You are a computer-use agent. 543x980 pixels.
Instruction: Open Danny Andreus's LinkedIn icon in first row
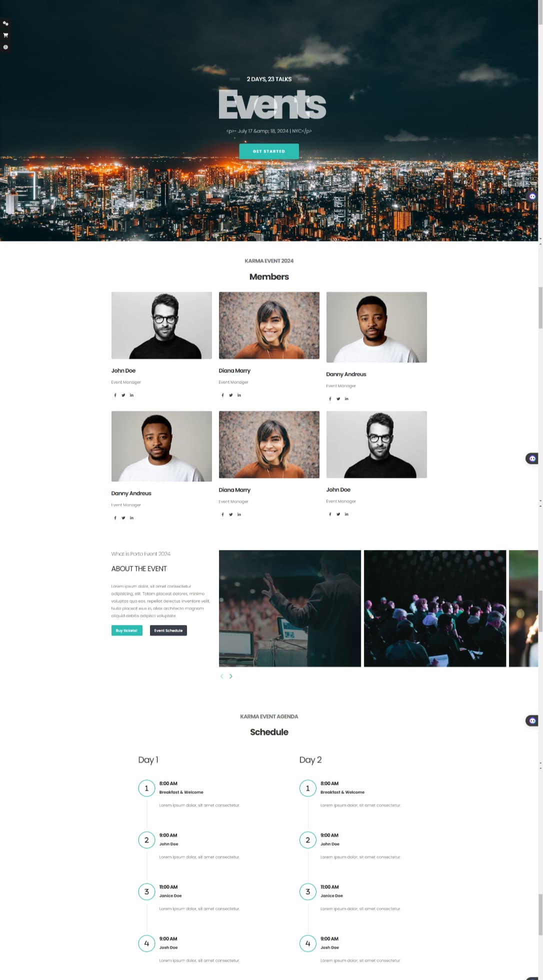tap(346, 398)
